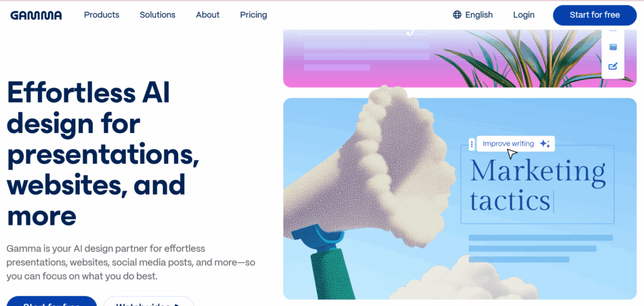Click the Login link
Image resolution: width=644 pixels, height=306 pixels.
pyautogui.click(x=524, y=15)
